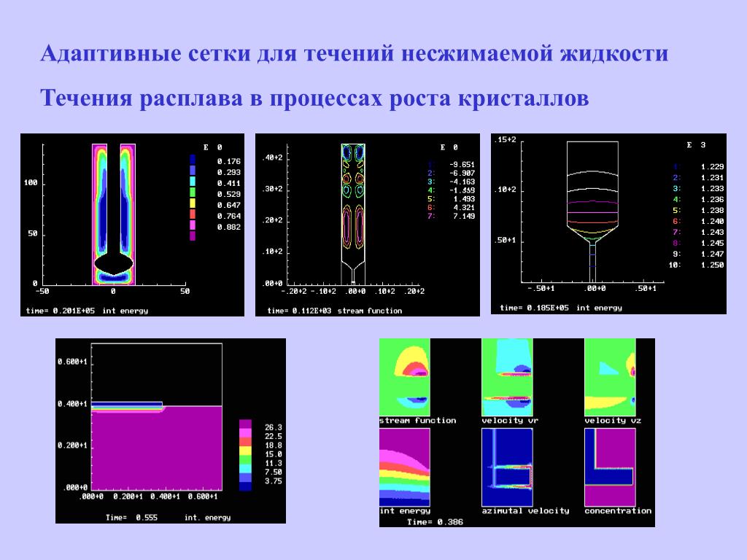Click the small "int energy" panel in the grid
Image resolution: width=747 pixels, height=560 pixels.
(405, 467)
